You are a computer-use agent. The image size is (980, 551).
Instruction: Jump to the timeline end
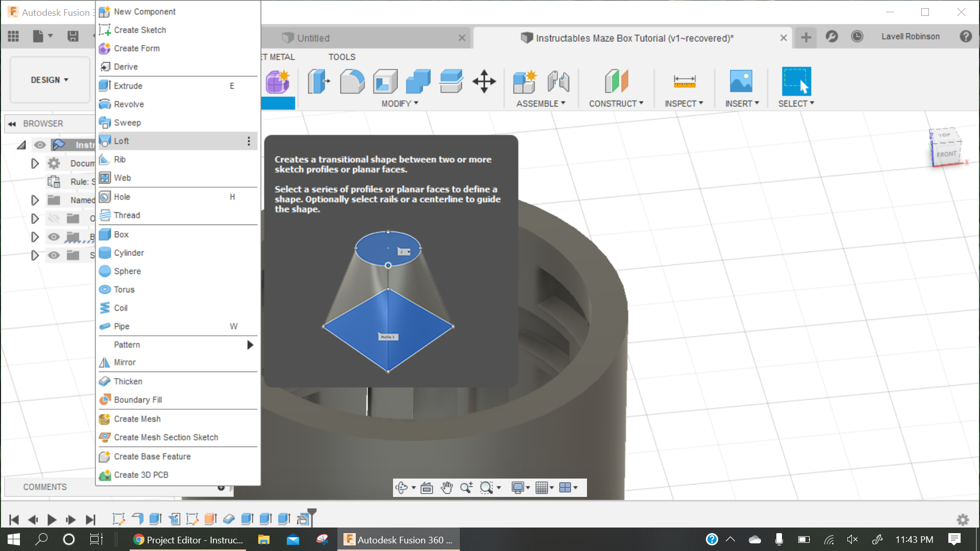90,519
